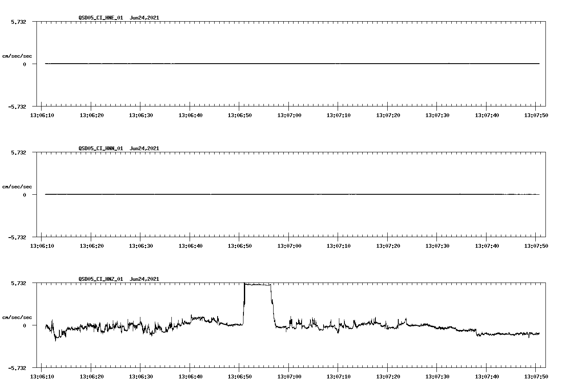Click 13:06:40 time label under HNE plot

click(x=190, y=115)
